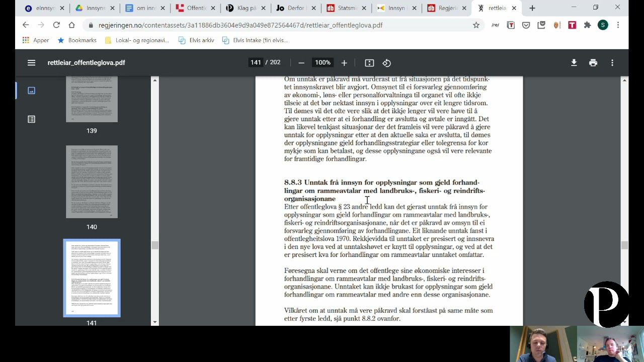
Task: Open Elvis Intake bookmark
Action: click(255, 40)
